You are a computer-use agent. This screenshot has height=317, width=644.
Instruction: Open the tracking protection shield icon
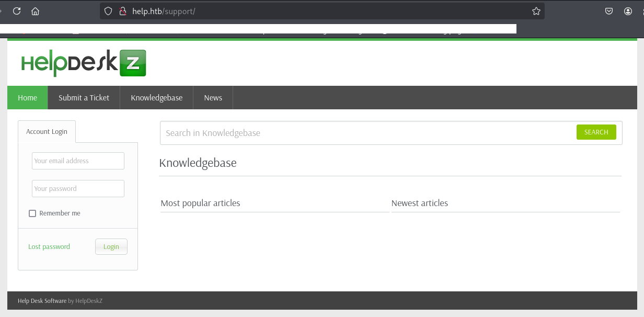(108, 11)
